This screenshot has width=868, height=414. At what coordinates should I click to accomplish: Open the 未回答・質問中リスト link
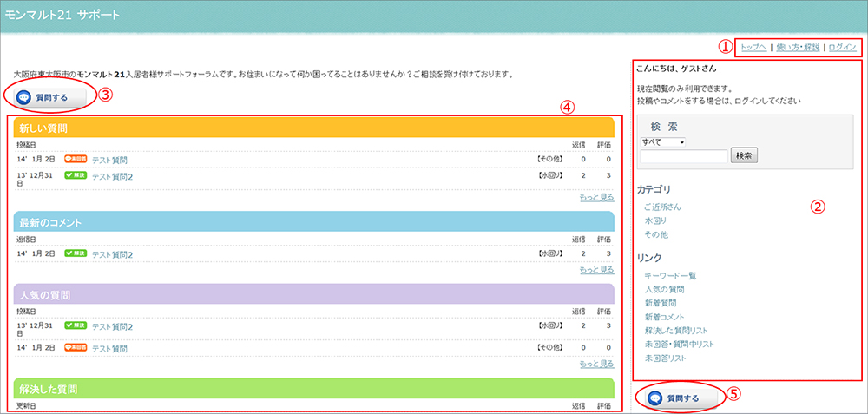point(680,345)
